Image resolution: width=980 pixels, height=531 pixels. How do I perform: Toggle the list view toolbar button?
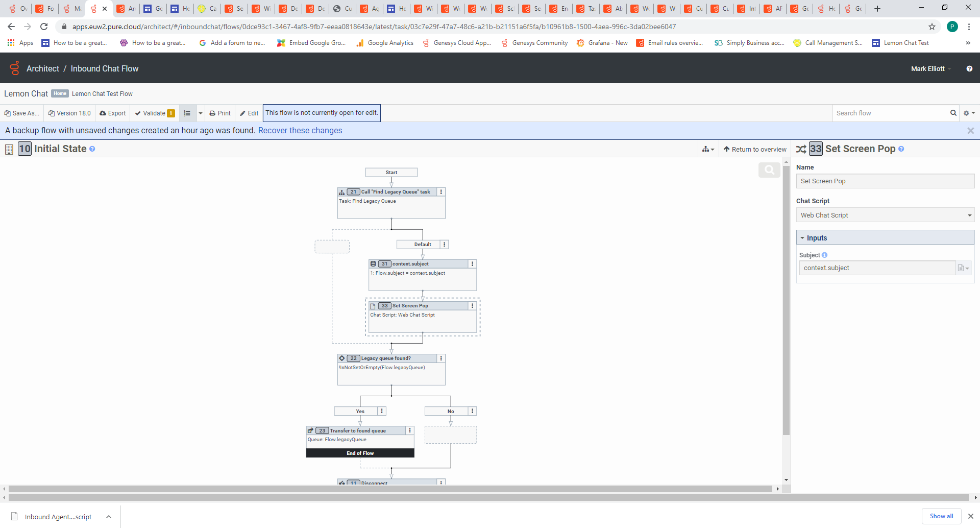[187, 113]
